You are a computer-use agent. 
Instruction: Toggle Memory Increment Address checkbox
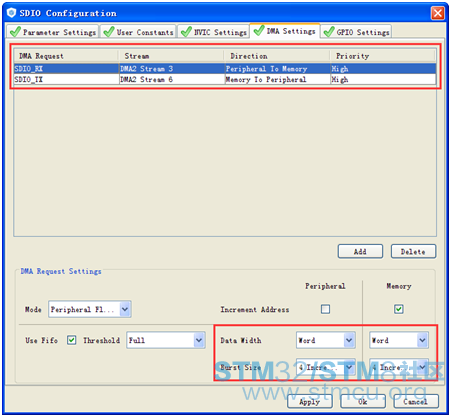tap(399, 309)
